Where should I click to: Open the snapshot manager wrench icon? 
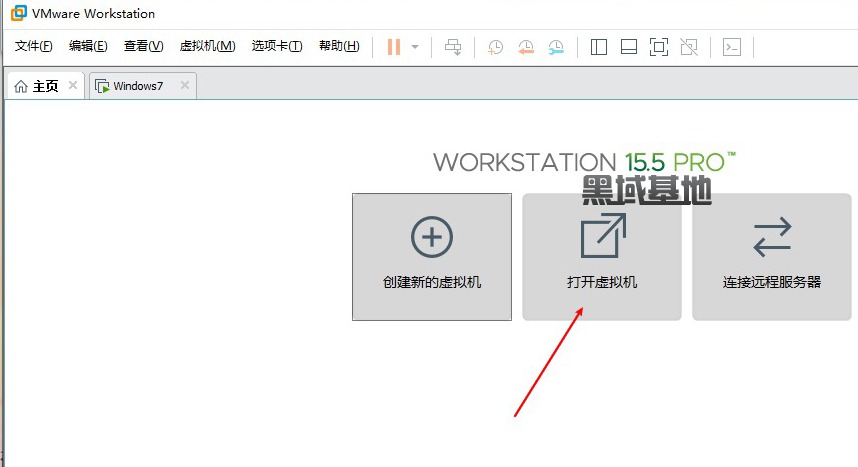tap(556, 47)
